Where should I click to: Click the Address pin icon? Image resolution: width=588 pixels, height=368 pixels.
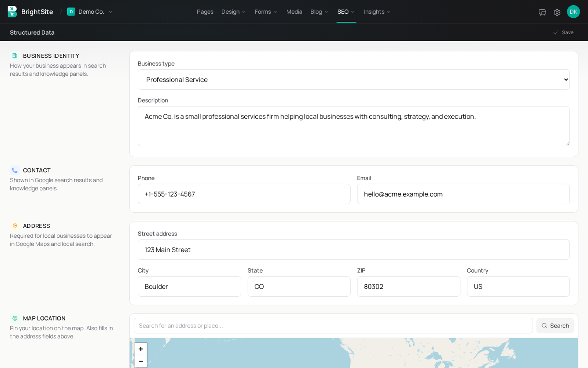tap(15, 226)
